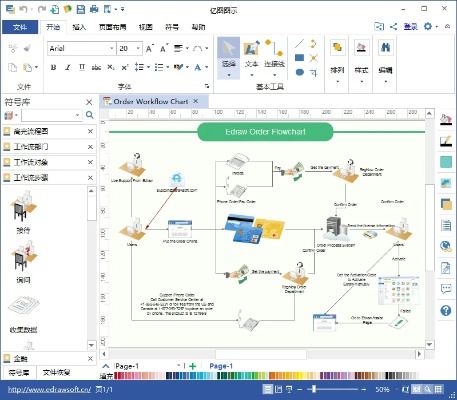Toggle Italic formatting

[68, 68]
